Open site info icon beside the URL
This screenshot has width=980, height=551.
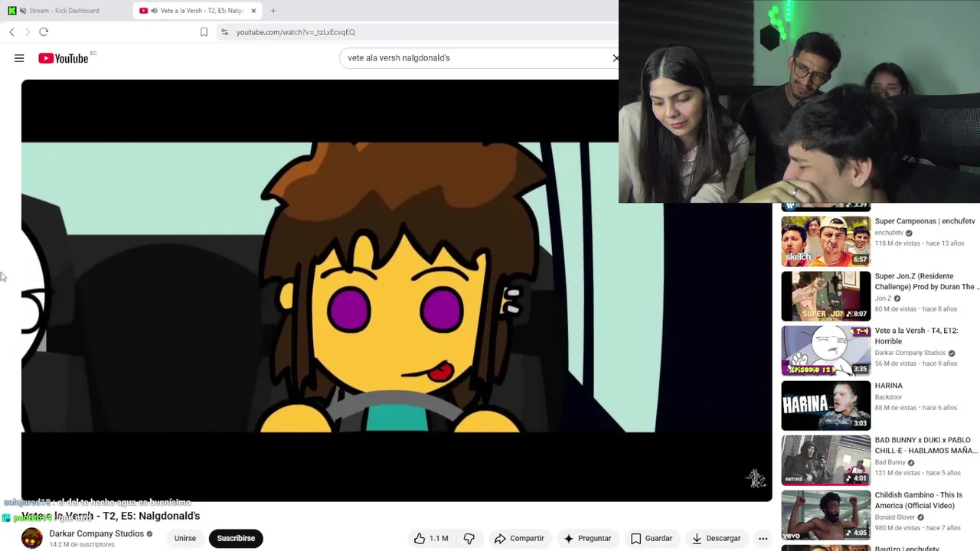click(x=224, y=32)
